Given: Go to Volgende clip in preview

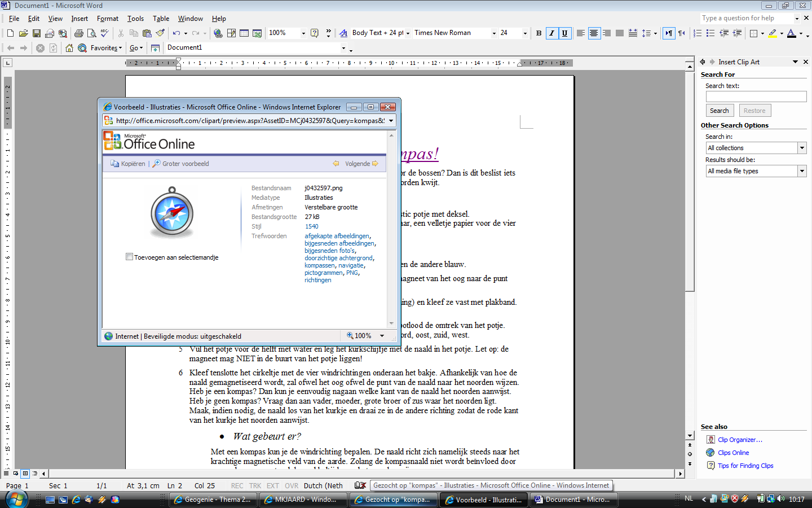Looking at the screenshot, I should click(361, 164).
